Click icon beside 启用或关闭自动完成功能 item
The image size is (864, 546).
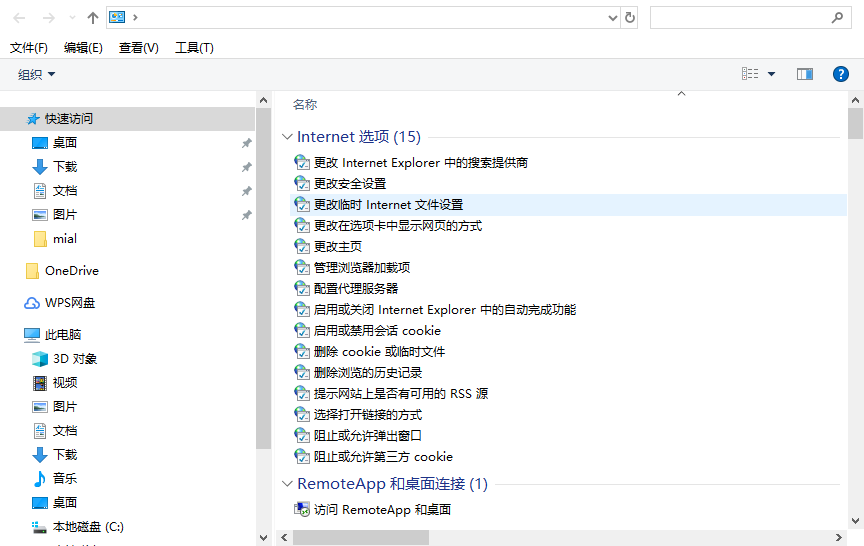coord(302,309)
